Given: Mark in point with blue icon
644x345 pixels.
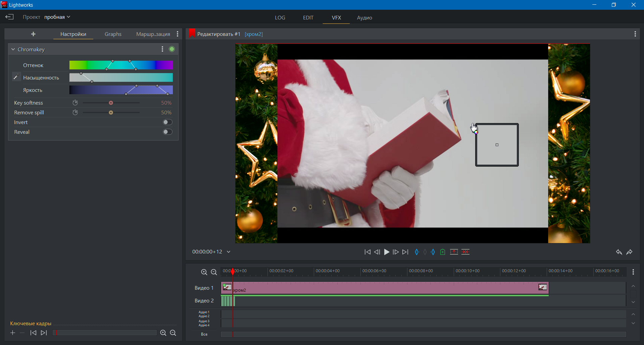Looking at the screenshot, I should pos(417,252).
